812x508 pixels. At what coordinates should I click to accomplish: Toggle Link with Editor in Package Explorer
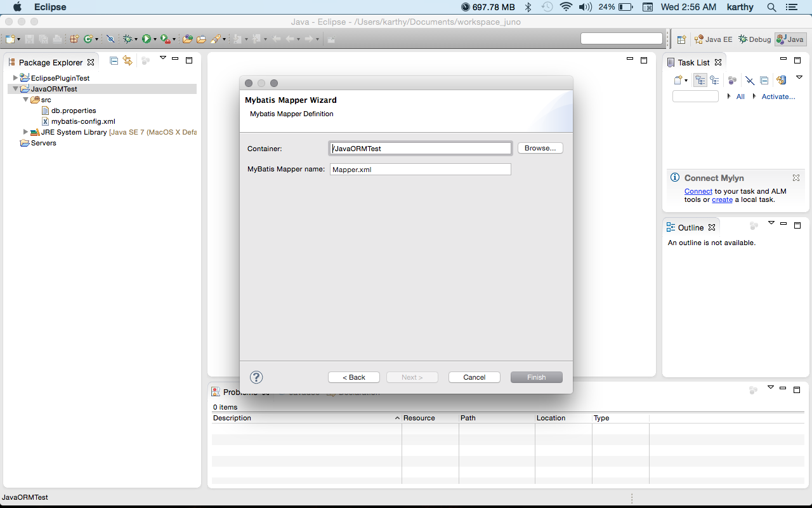click(x=128, y=60)
